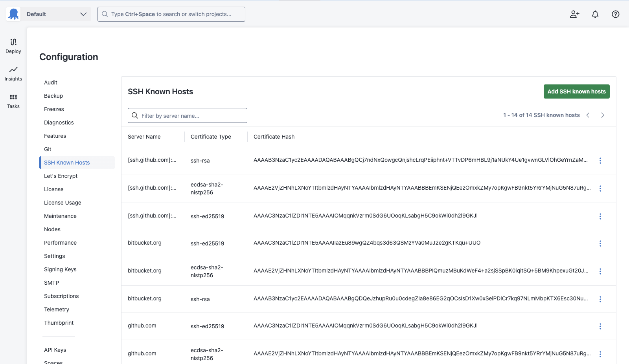Screen dimensions: 629x364
Task: Open Signing Keys page
Action: click(x=60, y=269)
